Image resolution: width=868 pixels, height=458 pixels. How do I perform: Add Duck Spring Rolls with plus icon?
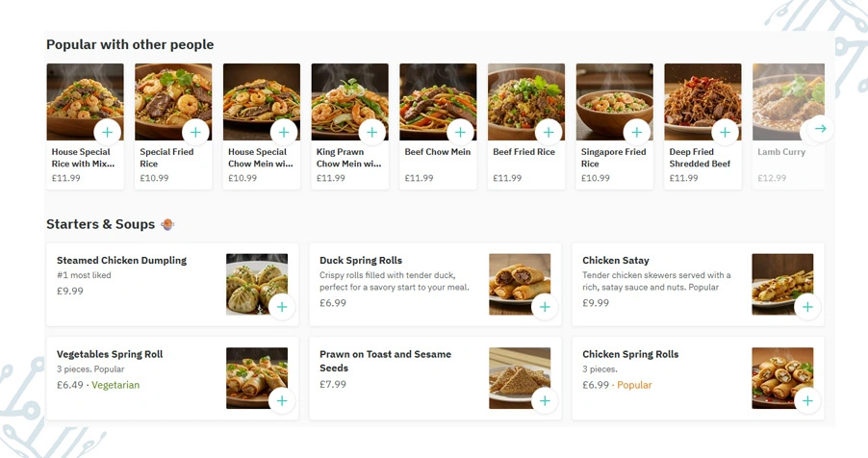click(x=545, y=307)
